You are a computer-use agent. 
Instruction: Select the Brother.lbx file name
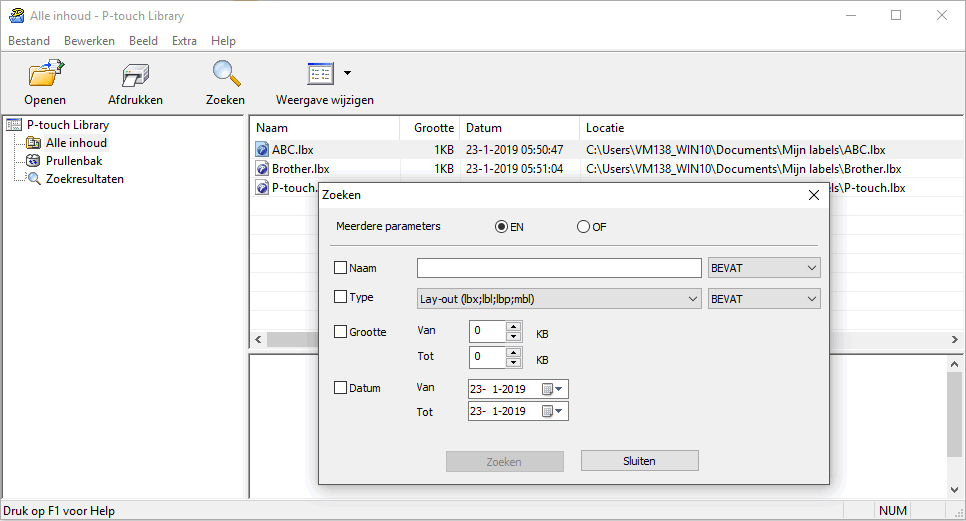[x=301, y=169]
